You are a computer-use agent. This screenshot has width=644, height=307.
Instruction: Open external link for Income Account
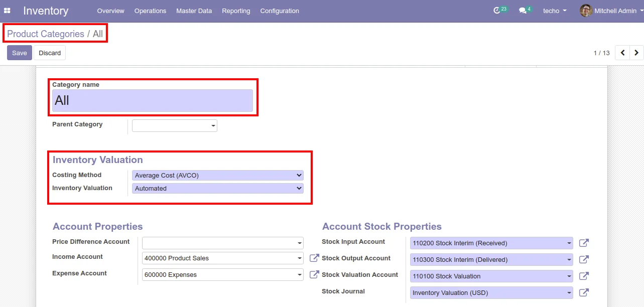point(314,258)
